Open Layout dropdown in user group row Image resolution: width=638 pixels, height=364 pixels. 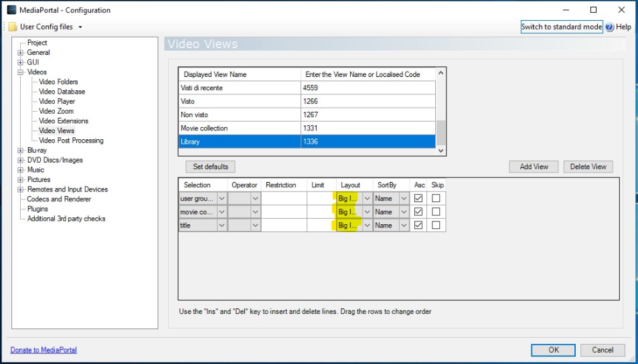pyautogui.click(x=367, y=199)
